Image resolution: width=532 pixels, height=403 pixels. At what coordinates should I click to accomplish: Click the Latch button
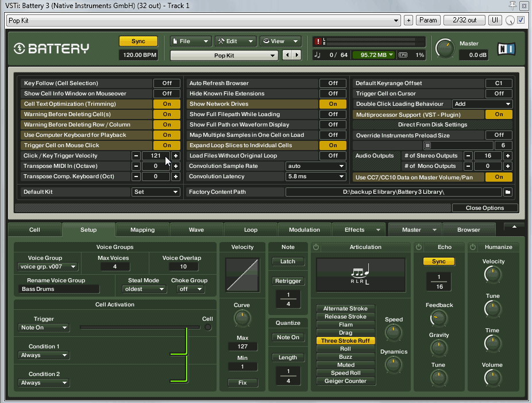(x=288, y=262)
